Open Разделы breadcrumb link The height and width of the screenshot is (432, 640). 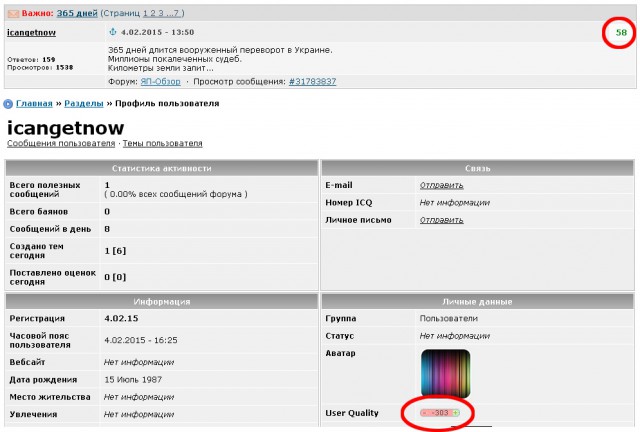coord(84,104)
